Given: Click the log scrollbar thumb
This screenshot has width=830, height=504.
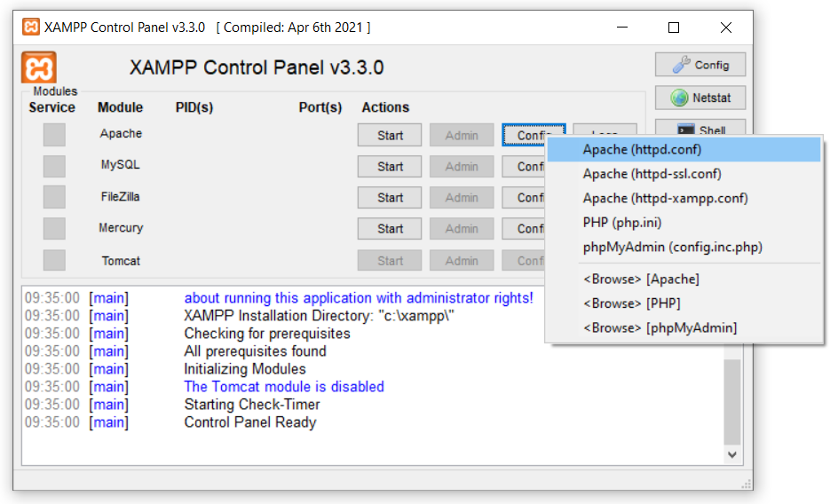Looking at the screenshot, I should click(732, 402).
